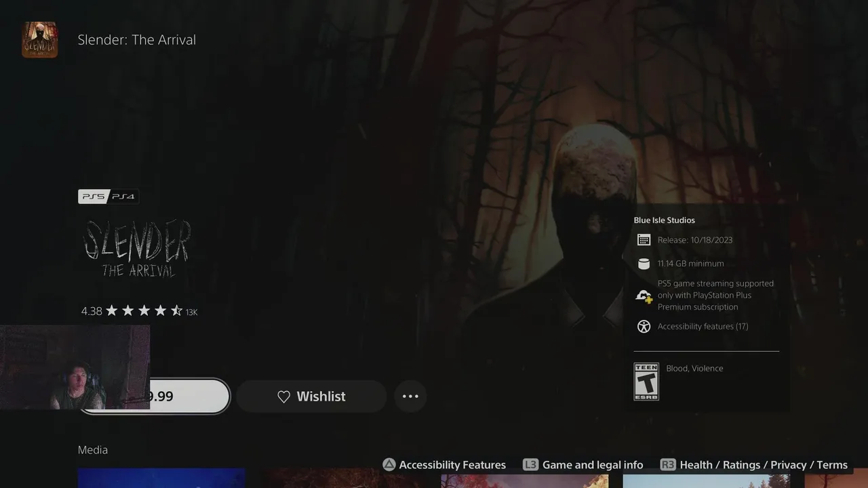Click the price purchase button
868x488 pixels.
pos(155,396)
